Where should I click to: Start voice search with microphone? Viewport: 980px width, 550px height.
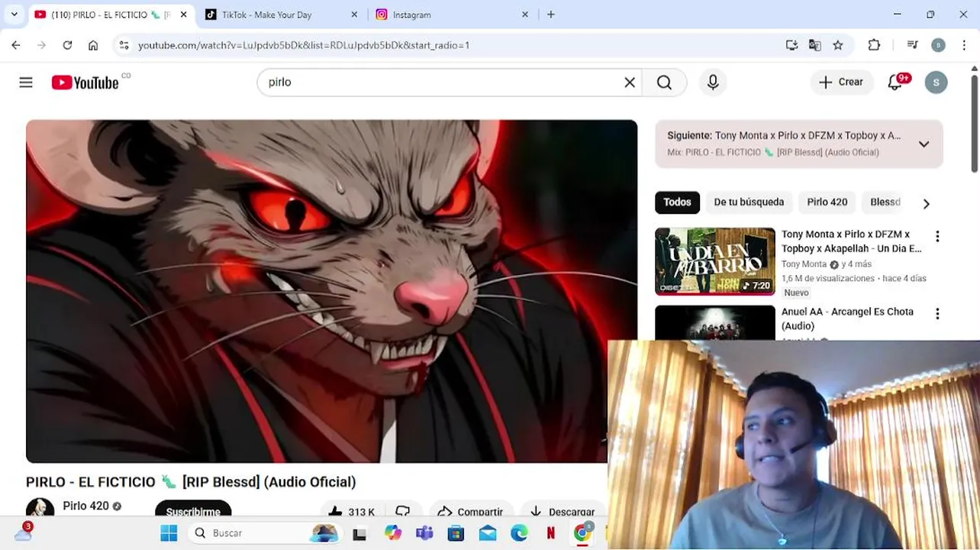(x=713, y=82)
